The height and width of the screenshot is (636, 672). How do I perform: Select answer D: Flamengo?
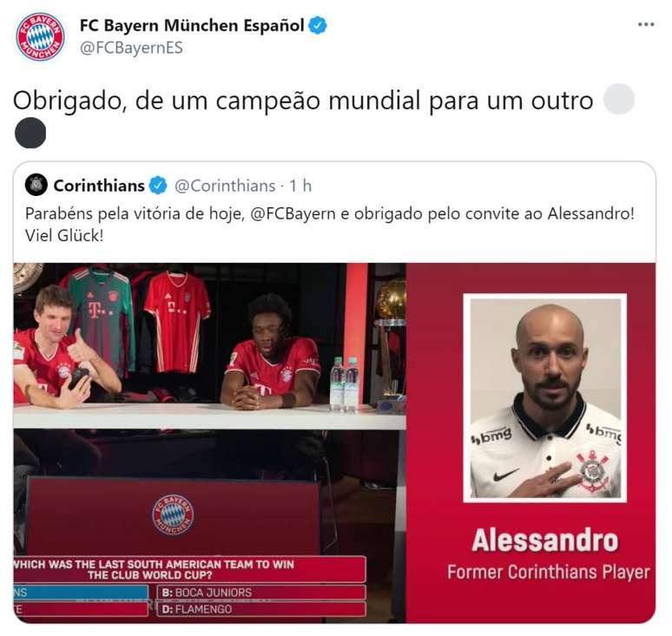261,609
